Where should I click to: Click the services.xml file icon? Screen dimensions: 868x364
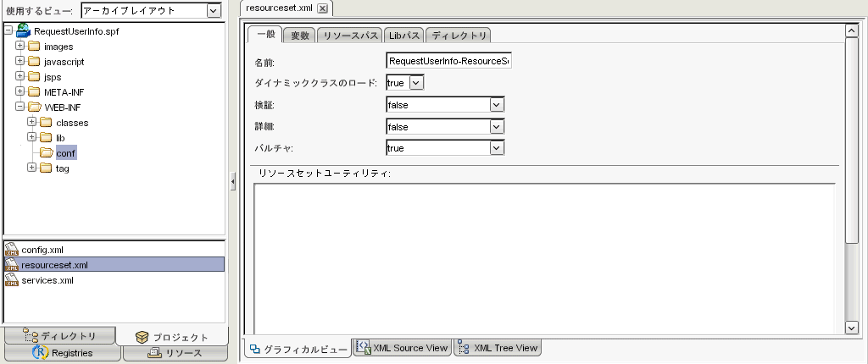(x=12, y=280)
